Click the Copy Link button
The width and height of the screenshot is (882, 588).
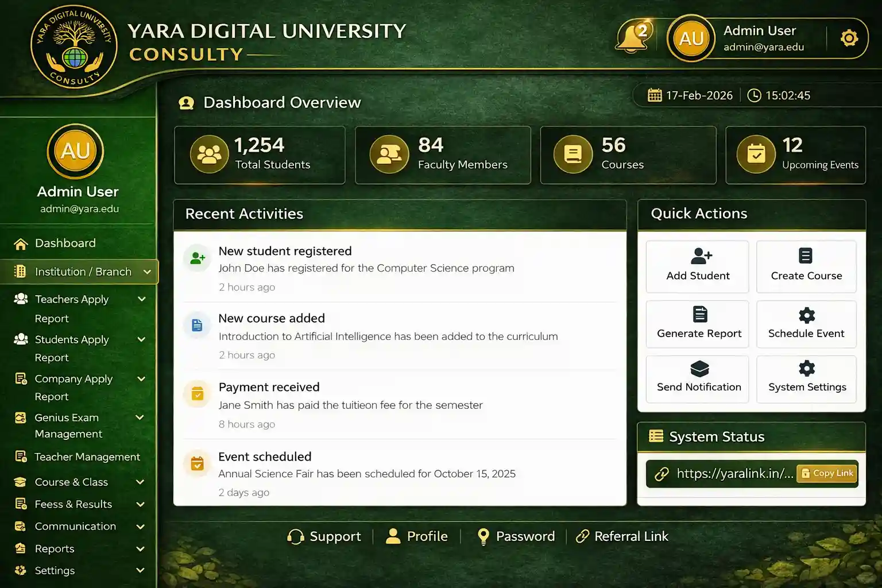tap(827, 473)
